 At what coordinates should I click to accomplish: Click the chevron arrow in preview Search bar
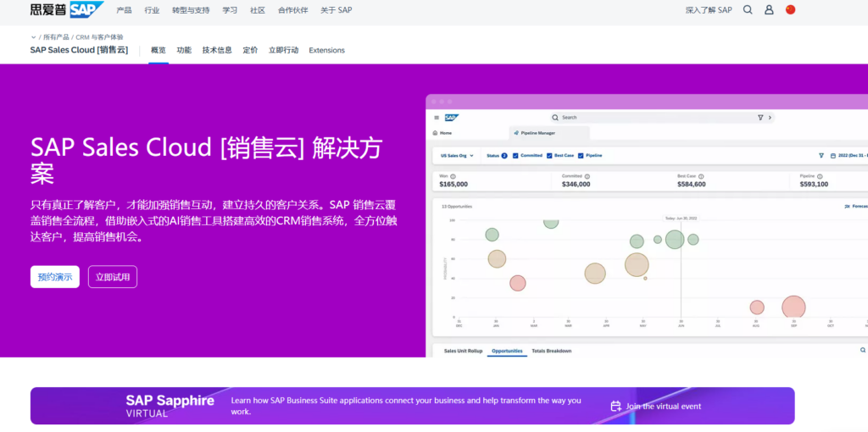coord(770,117)
